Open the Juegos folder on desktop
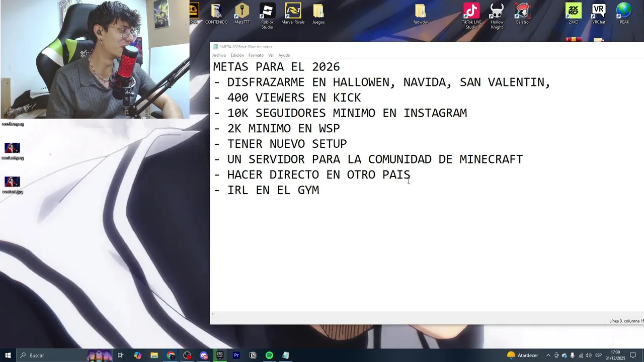Image resolution: width=644 pixels, height=362 pixels. tap(318, 14)
